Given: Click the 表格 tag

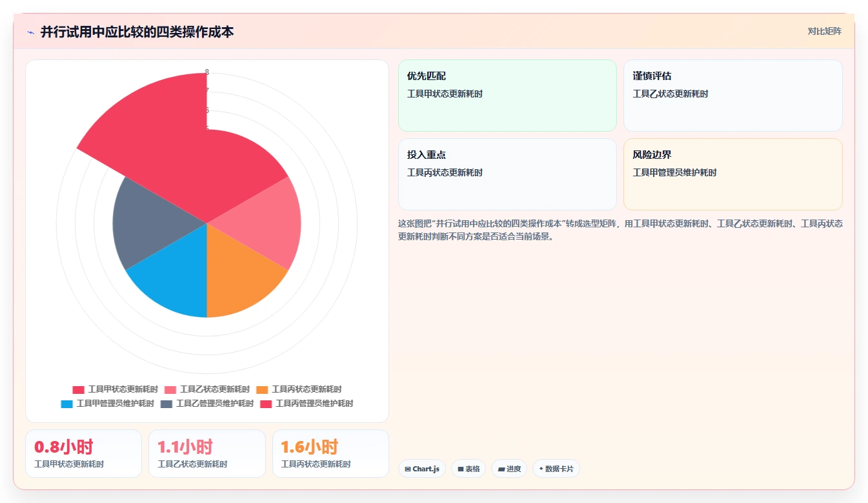Looking at the screenshot, I should 469,469.
